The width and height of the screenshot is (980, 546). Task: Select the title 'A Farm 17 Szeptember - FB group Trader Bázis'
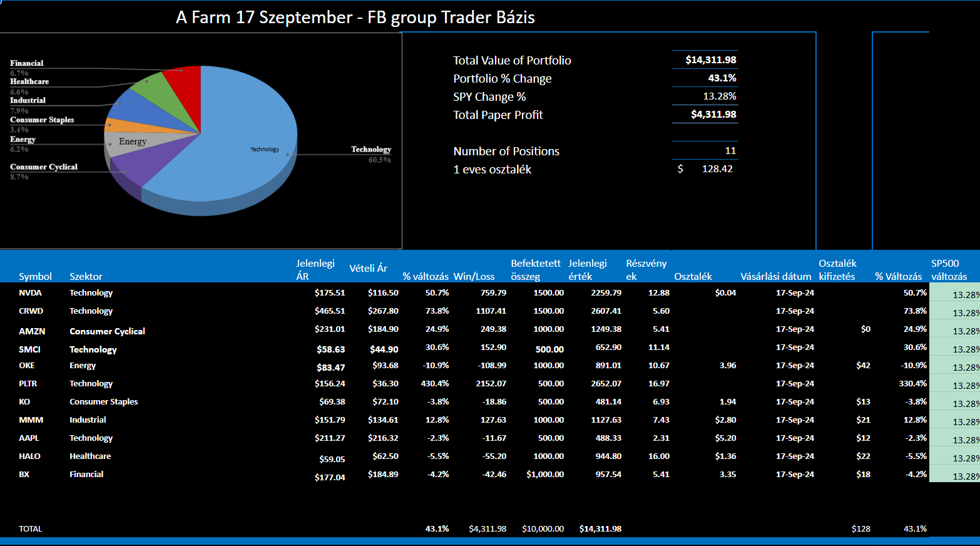[x=355, y=17]
